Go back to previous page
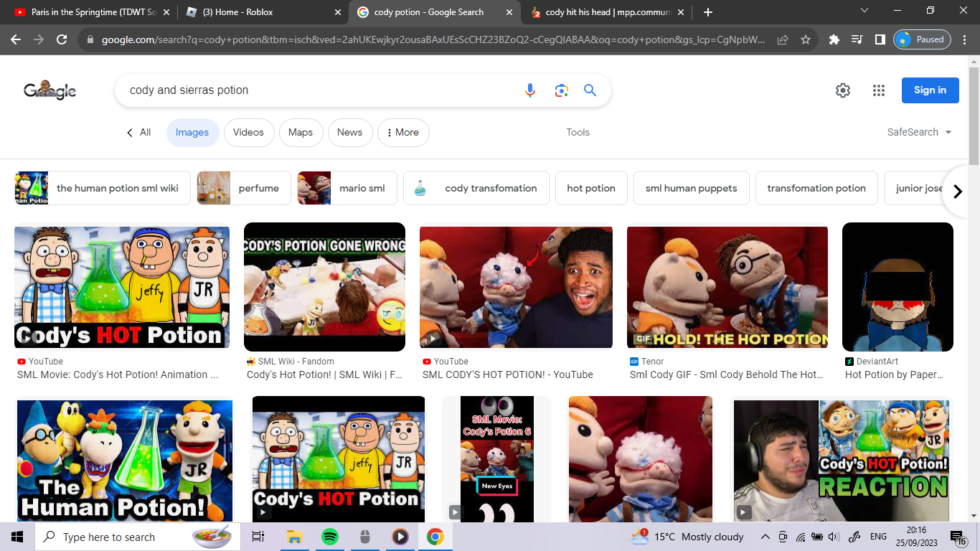This screenshot has height=551, width=980. (16, 40)
